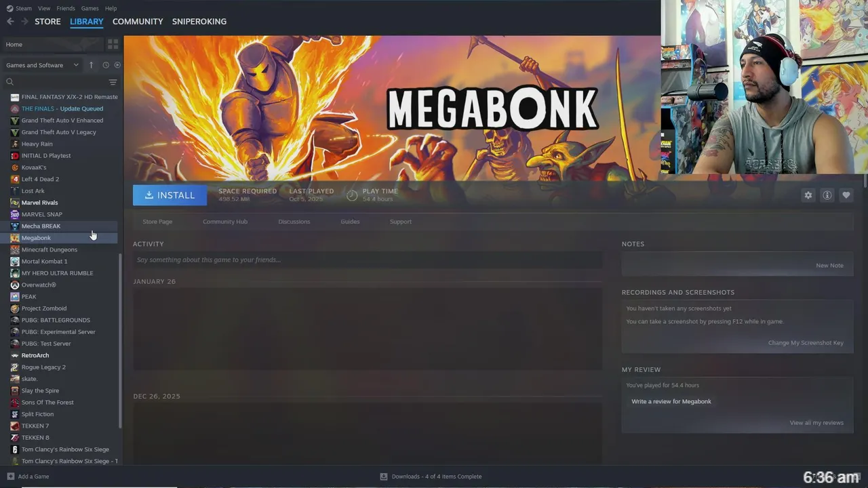The height and width of the screenshot is (488, 868).
Task: Open the SNIPEROKING profile tab
Action: (199, 22)
